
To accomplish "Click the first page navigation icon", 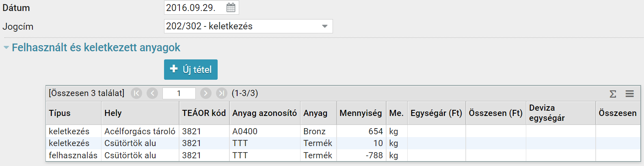I will click(136, 94).
